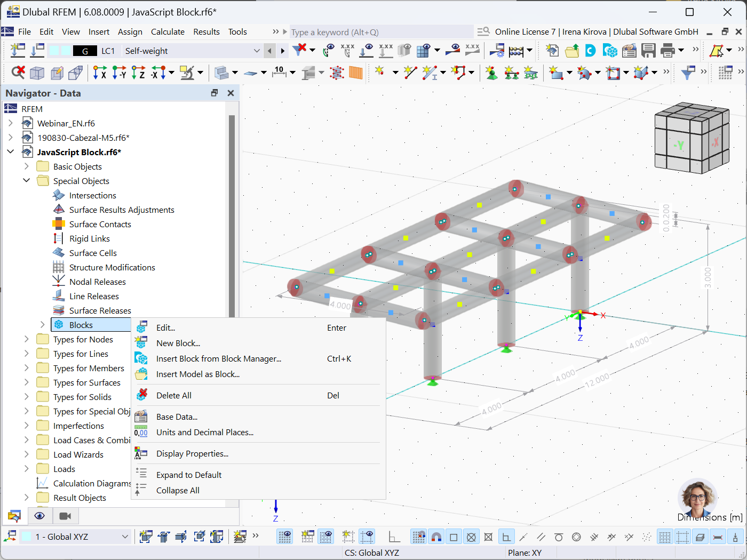
Task: Expand the Basic Objects tree node
Action: pos(26,166)
